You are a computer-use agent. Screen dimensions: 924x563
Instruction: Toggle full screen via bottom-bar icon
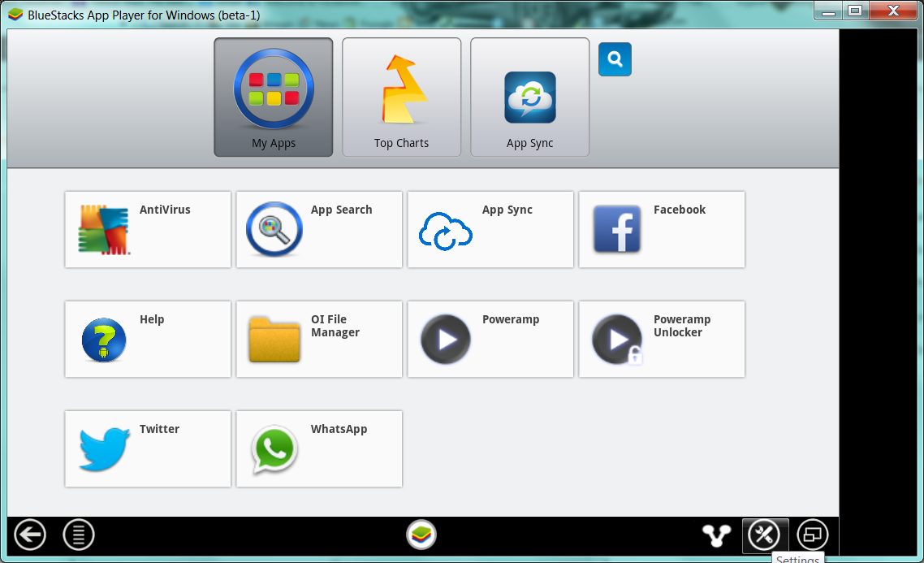(813, 535)
